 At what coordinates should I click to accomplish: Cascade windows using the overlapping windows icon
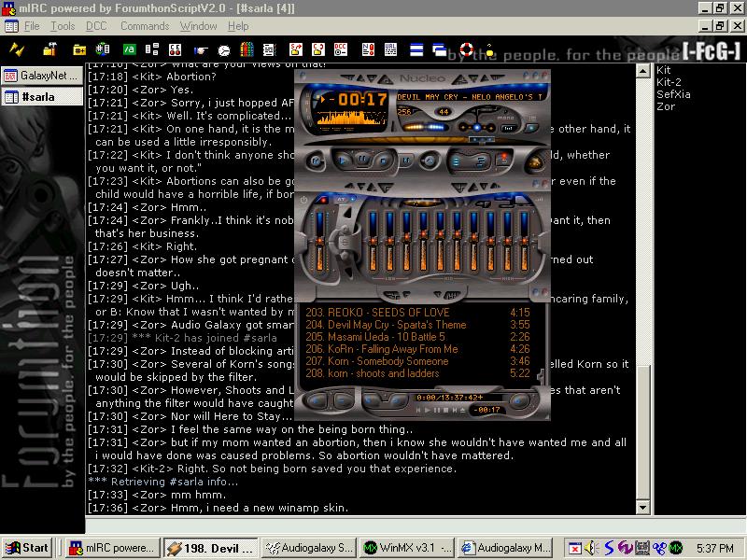pos(439,49)
